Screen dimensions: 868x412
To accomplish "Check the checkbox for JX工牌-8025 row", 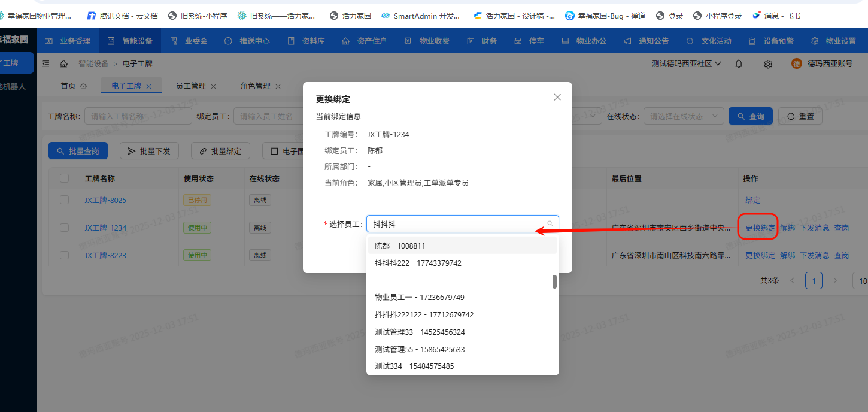I will pyautogui.click(x=64, y=199).
